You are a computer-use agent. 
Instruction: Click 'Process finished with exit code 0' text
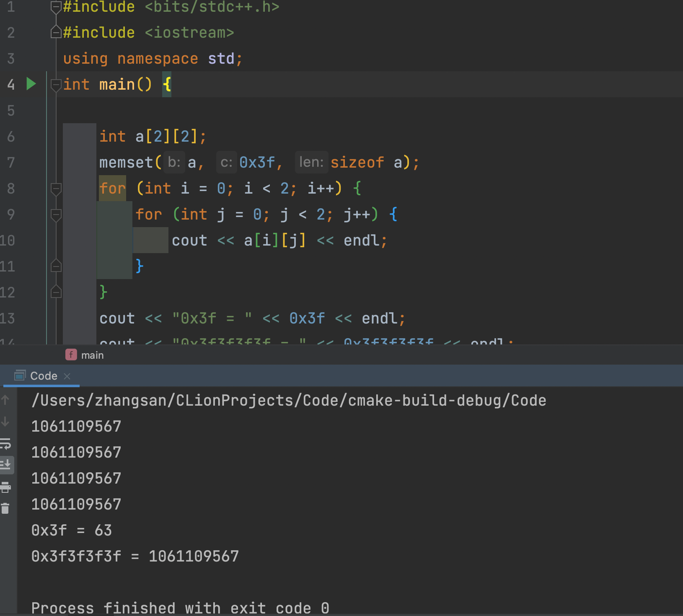coord(180,608)
